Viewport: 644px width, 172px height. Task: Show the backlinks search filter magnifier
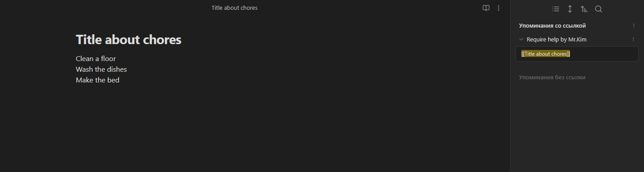point(599,9)
